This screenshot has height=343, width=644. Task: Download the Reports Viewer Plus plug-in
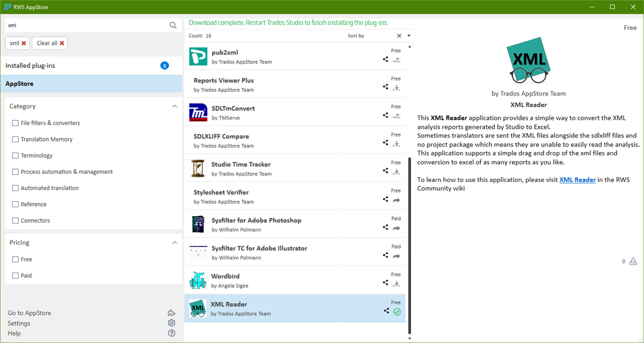397,87
